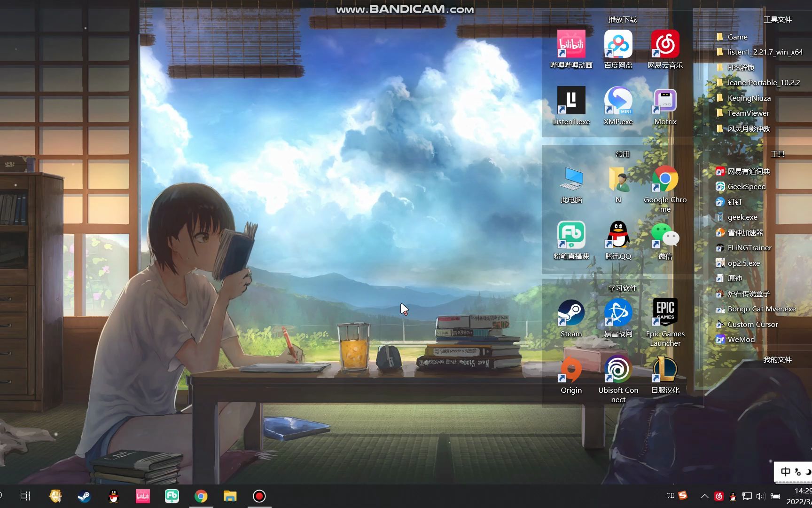Viewport: 812px width, 508px height.
Task: Open Task View on the taskbar
Action: pos(25,496)
